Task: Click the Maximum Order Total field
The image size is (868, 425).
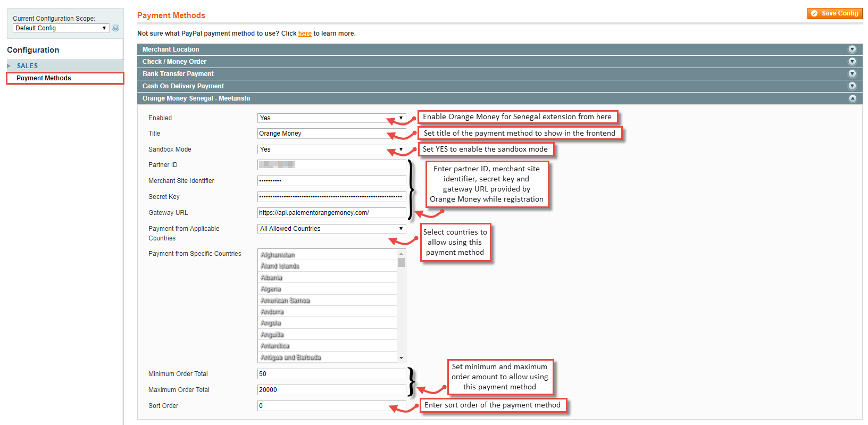Action: tap(332, 390)
